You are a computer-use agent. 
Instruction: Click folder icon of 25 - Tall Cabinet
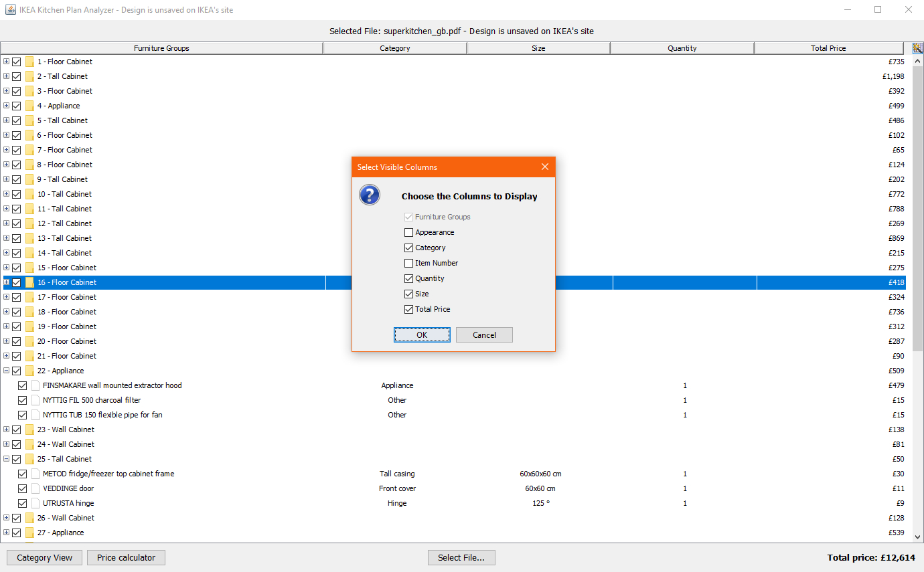29,459
